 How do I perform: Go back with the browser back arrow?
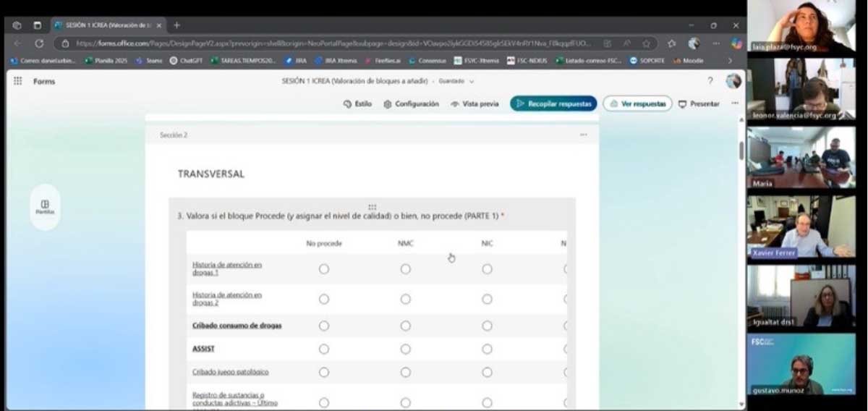pyautogui.click(x=17, y=43)
